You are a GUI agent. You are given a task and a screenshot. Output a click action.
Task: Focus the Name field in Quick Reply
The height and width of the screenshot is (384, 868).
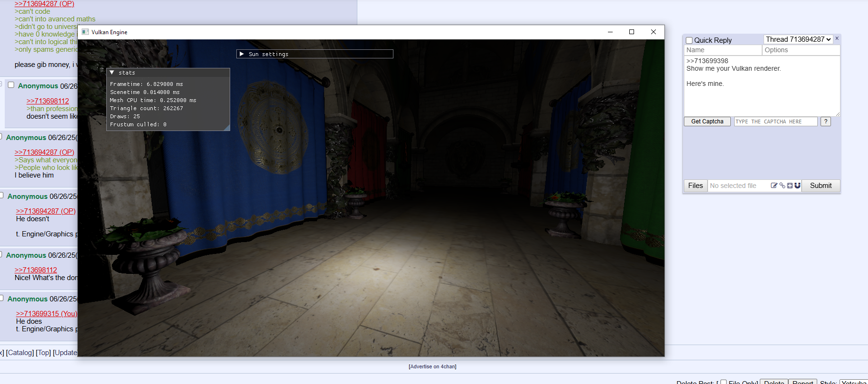tap(723, 50)
